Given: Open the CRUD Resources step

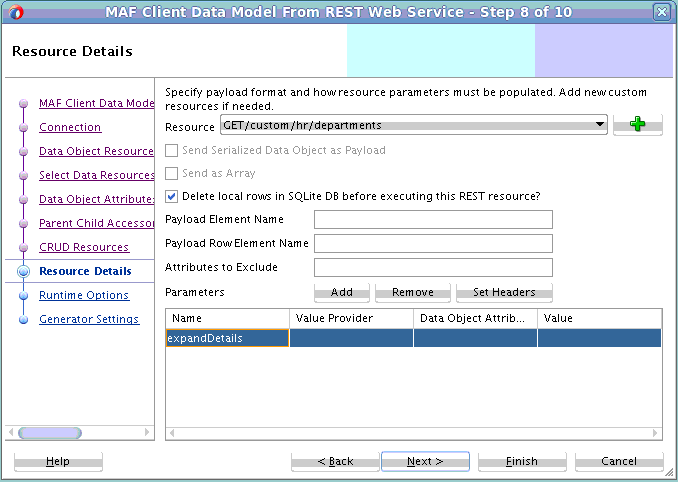Looking at the screenshot, I should [x=84, y=247].
